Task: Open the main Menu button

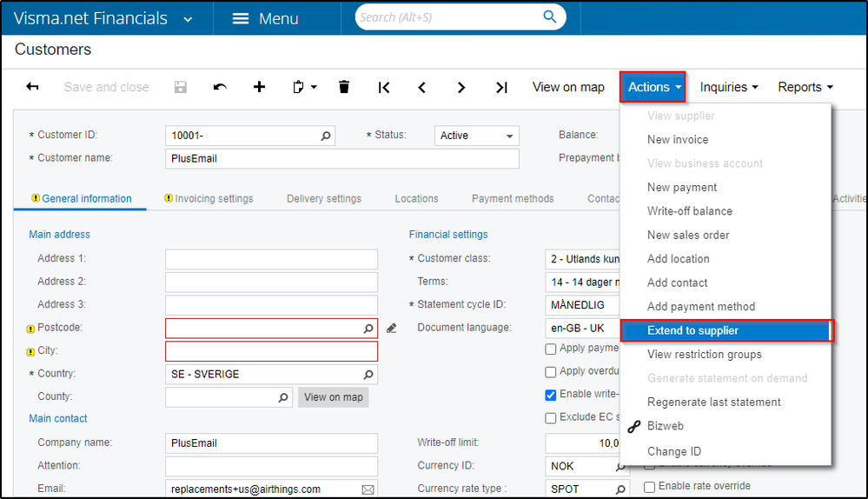Action: coord(265,18)
